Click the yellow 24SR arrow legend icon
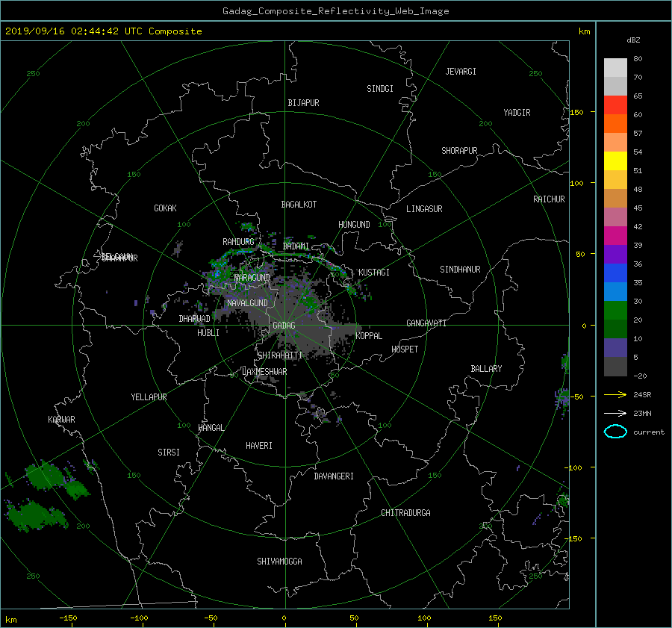This screenshot has height=628, width=672. pyautogui.click(x=615, y=394)
